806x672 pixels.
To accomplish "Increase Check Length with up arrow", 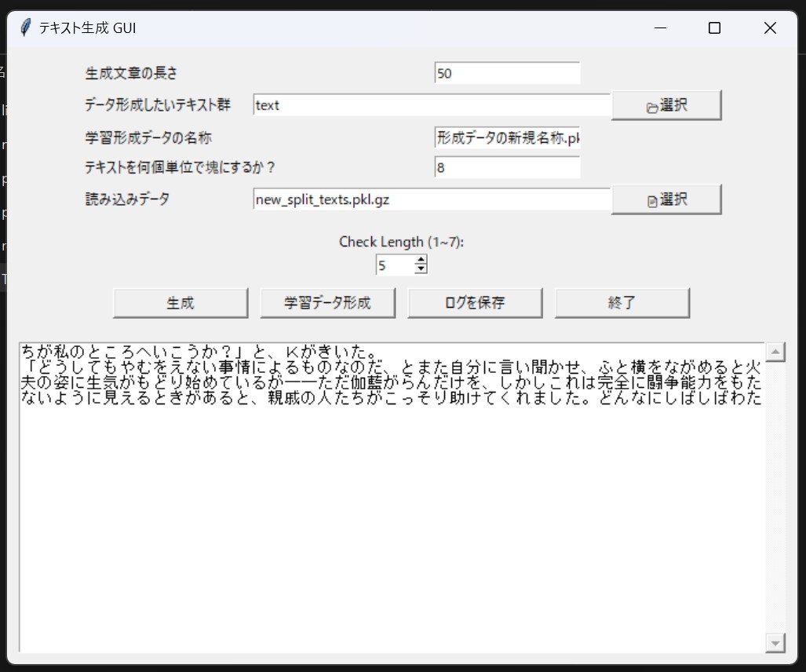I will 421,260.
